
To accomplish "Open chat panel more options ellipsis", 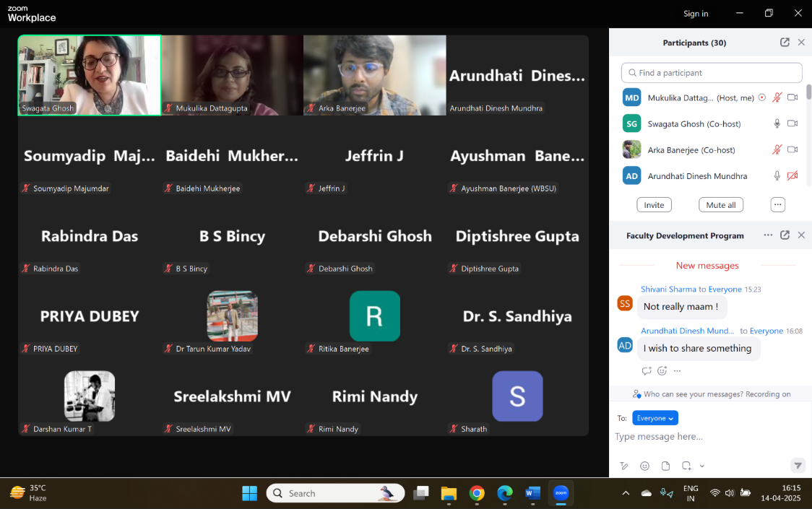I will (768, 235).
